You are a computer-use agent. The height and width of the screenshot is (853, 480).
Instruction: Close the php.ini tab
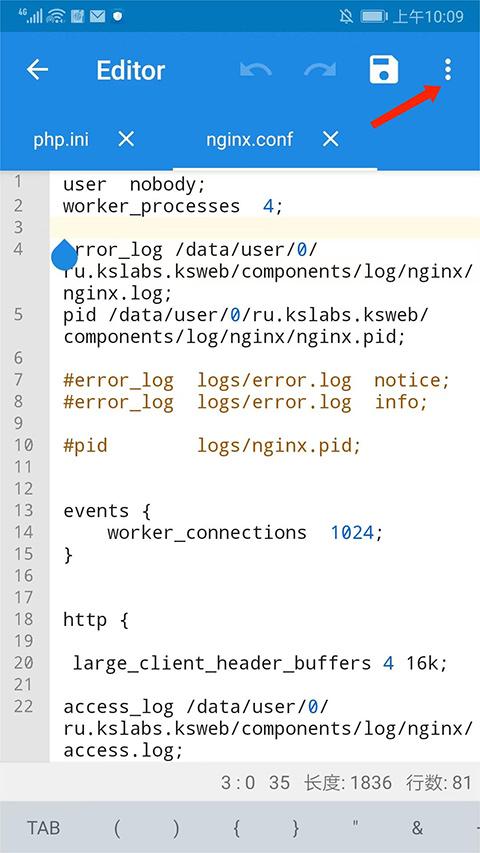point(126,140)
